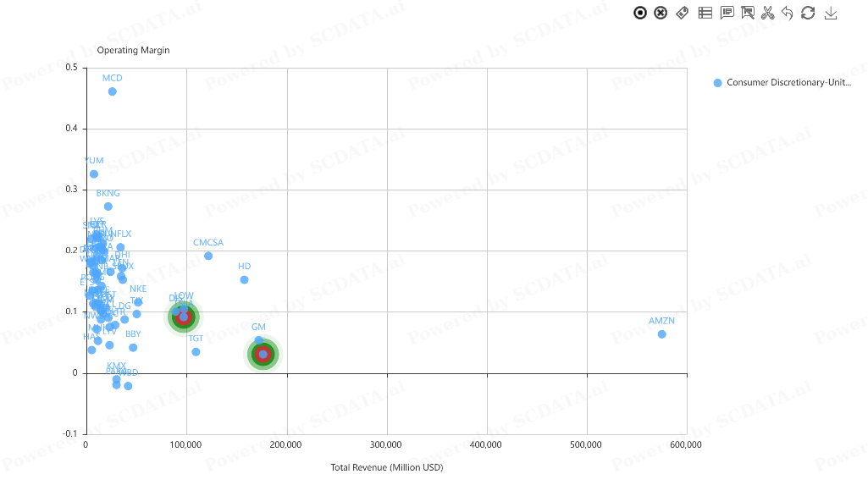Click the speech bubble annotation icon
868x485 pixels.
tap(727, 13)
